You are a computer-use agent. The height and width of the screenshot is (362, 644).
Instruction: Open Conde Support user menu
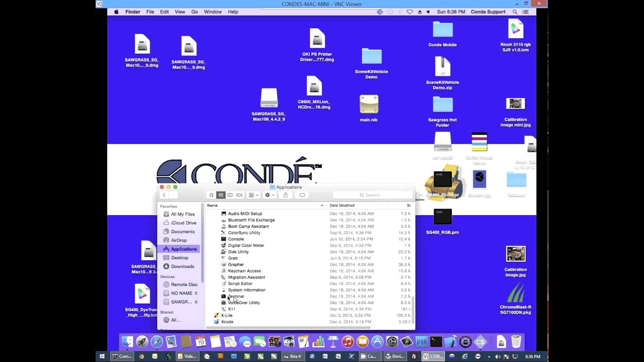[x=488, y=12]
